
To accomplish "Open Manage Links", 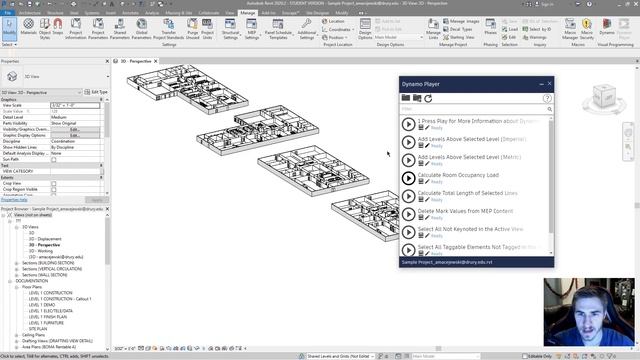I will click(433, 29).
